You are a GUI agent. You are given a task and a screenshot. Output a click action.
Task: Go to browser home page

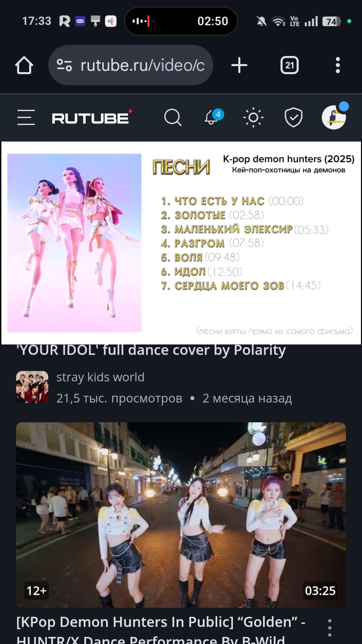[x=24, y=65]
